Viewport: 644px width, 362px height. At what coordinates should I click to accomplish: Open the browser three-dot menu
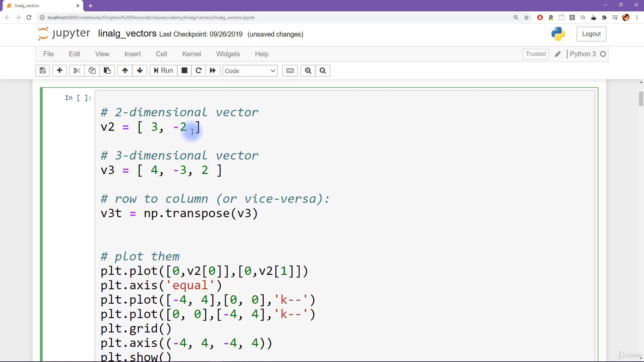point(637,17)
